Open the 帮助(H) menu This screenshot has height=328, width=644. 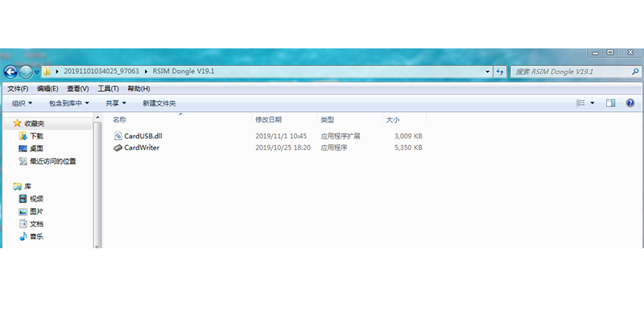tap(138, 89)
